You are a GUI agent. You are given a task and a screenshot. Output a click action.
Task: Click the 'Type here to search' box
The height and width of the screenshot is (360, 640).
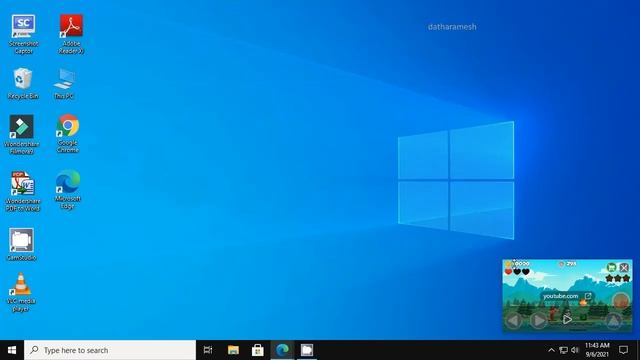click(x=110, y=350)
